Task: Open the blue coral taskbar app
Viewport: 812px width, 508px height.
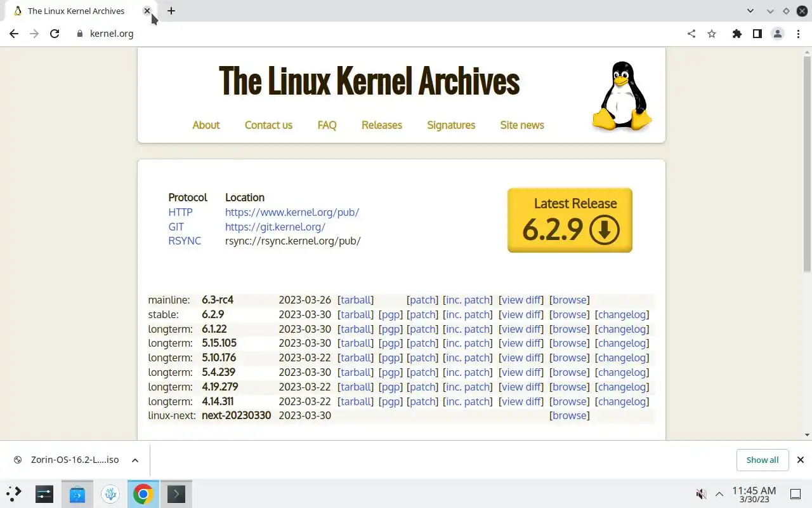Action: [x=110, y=493]
